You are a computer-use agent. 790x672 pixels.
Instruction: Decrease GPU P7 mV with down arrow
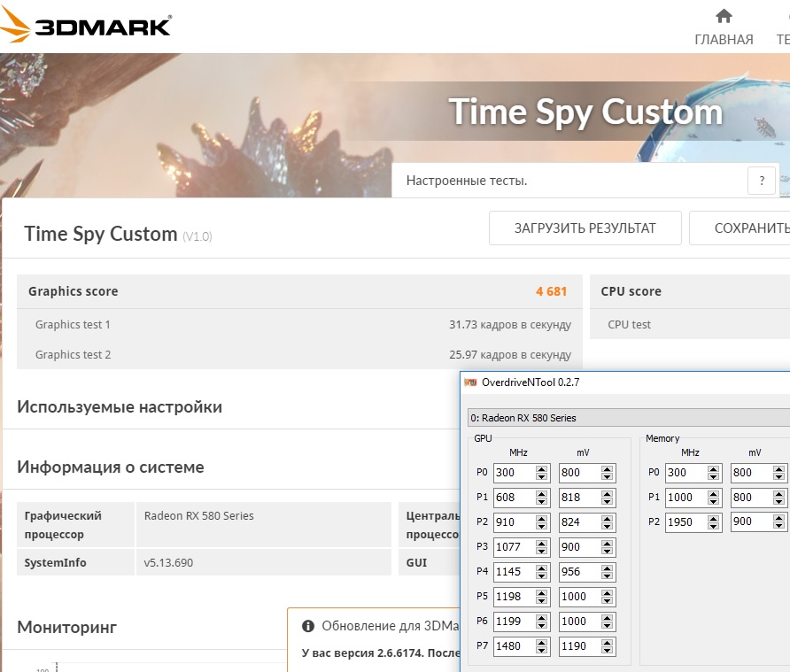(607, 650)
